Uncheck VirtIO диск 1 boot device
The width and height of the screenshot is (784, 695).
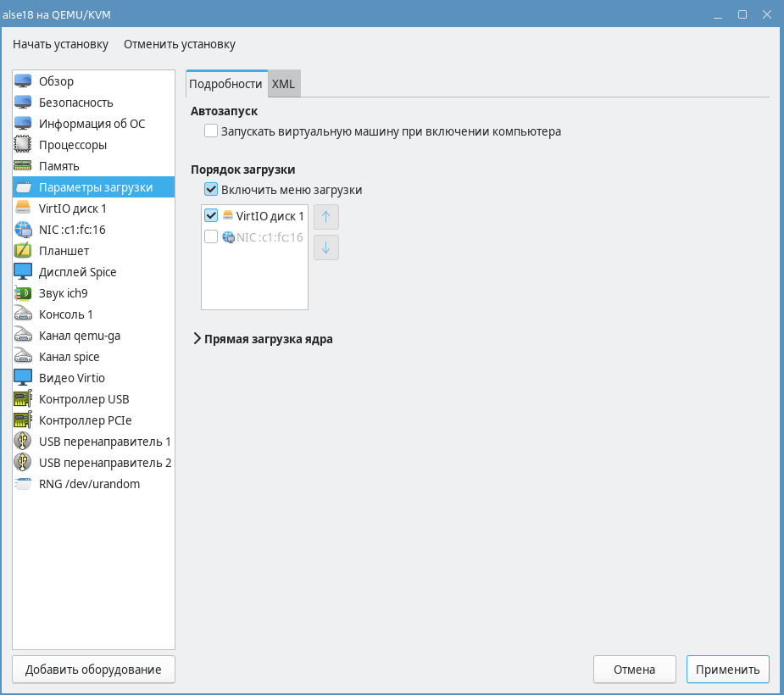(211, 216)
